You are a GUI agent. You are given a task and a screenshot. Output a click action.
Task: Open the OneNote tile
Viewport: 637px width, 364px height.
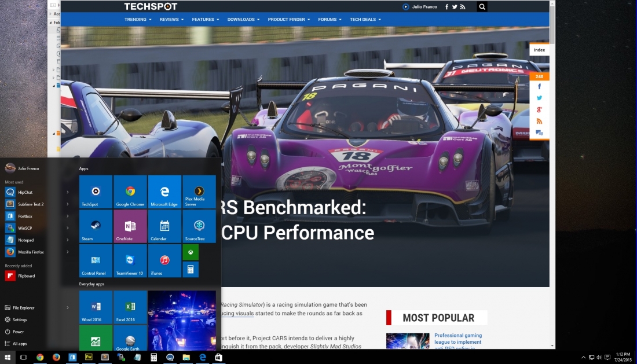coord(130,226)
